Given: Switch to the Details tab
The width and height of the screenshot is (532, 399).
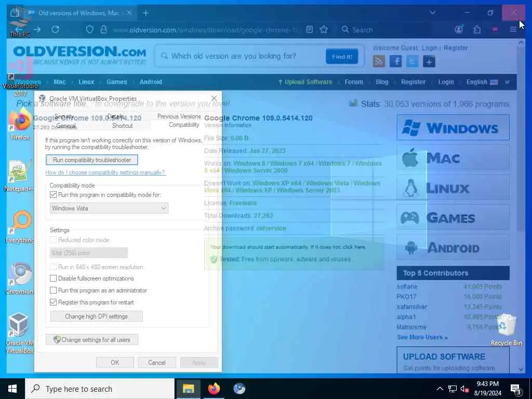Looking at the screenshot, I should [x=116, y=116].
